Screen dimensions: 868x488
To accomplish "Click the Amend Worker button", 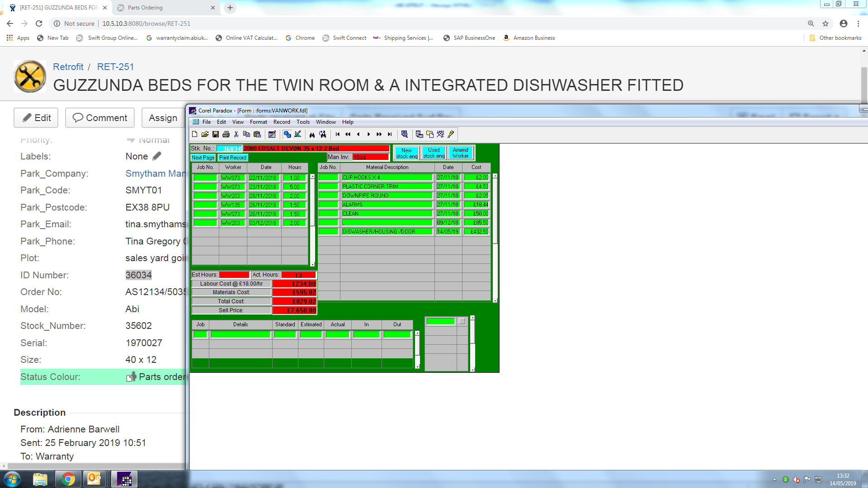I will point(460,153).
